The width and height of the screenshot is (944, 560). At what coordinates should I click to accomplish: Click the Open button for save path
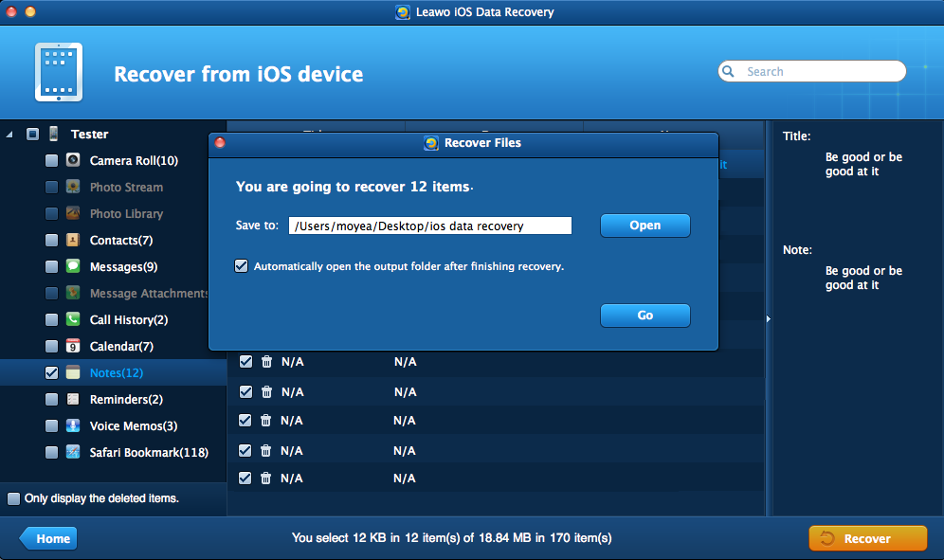click(x=644, y=226)
